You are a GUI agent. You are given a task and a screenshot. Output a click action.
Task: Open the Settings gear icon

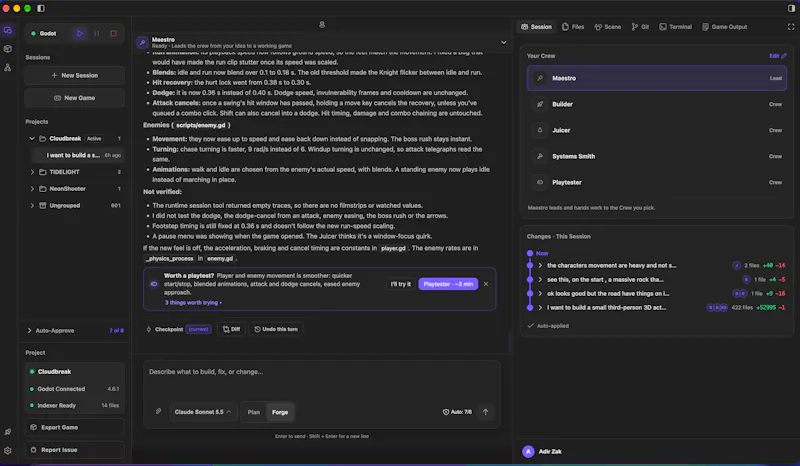pyautogui.click(x=8, y=451)
